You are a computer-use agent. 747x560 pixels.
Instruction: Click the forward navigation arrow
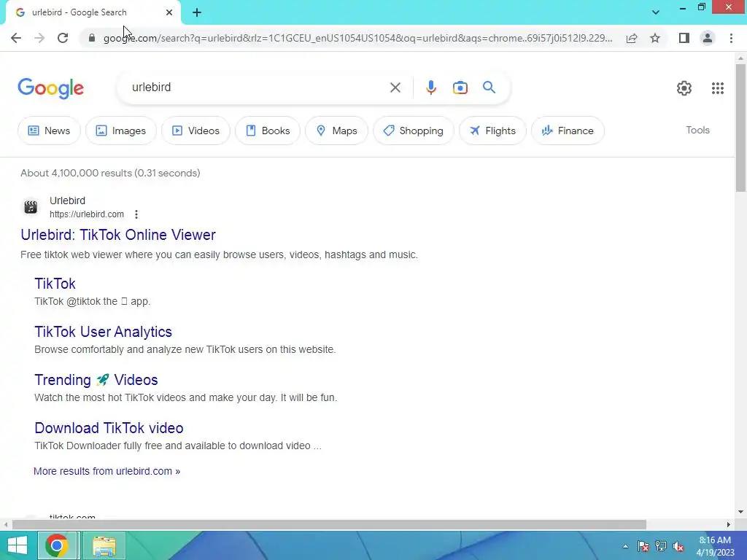pos(39,38)
